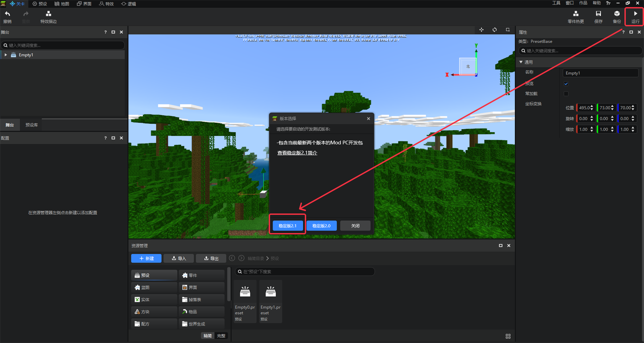This screenshot has height=343, width=644.
Task: Click the 导入 import button
Action: pos(179,259)
